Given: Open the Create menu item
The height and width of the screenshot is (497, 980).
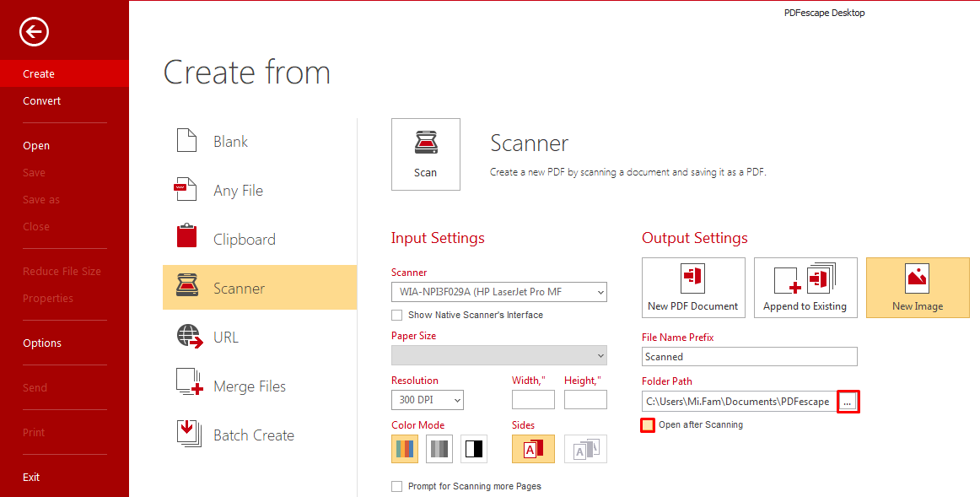Looking at the screenshot, I should click(64, 73).
